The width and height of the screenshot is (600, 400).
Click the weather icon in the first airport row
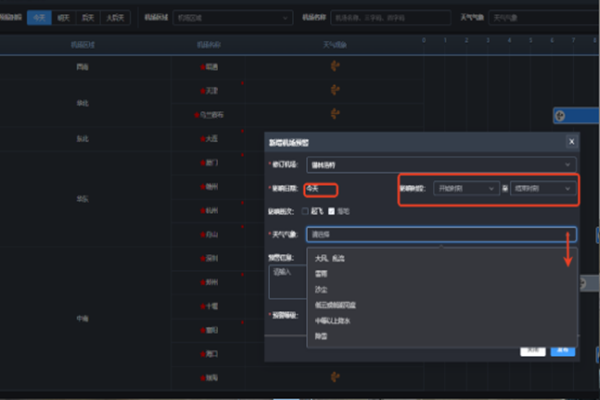click(x=333, y=67)
